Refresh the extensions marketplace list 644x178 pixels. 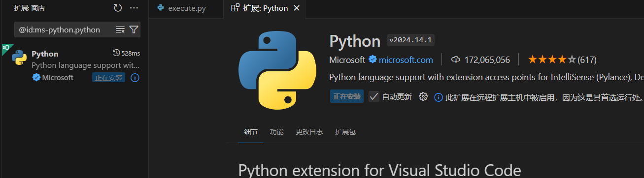click(x=118, y=8)
